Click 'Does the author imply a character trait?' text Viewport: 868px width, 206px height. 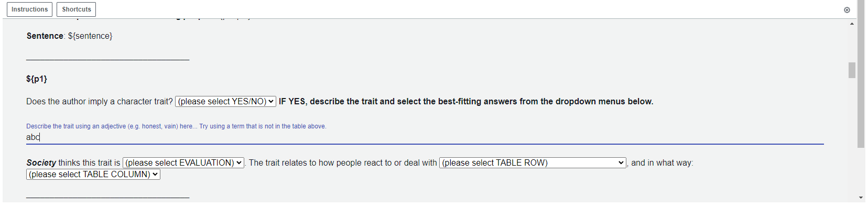click(x=100, y=102)
